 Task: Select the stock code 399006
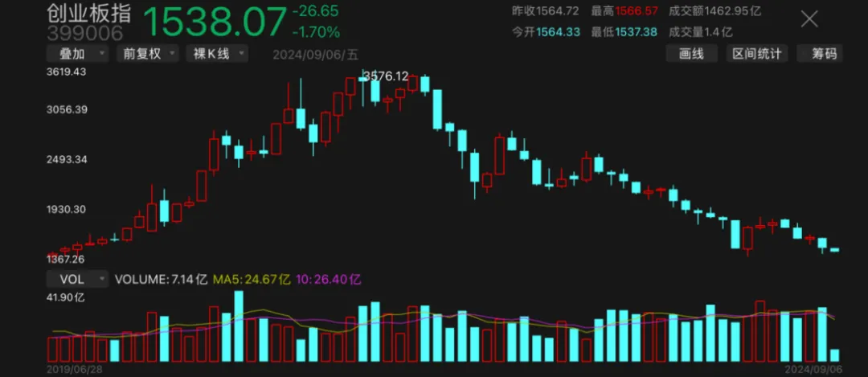(85, 33)
